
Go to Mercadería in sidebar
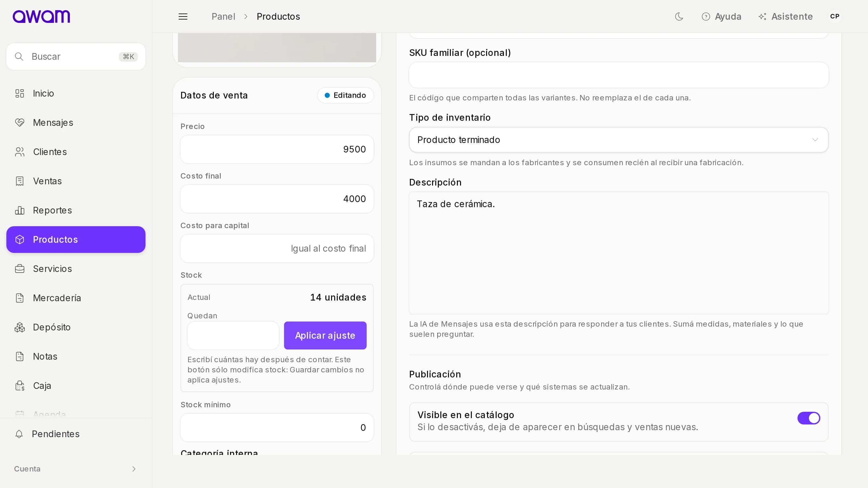tap(76, 298)
